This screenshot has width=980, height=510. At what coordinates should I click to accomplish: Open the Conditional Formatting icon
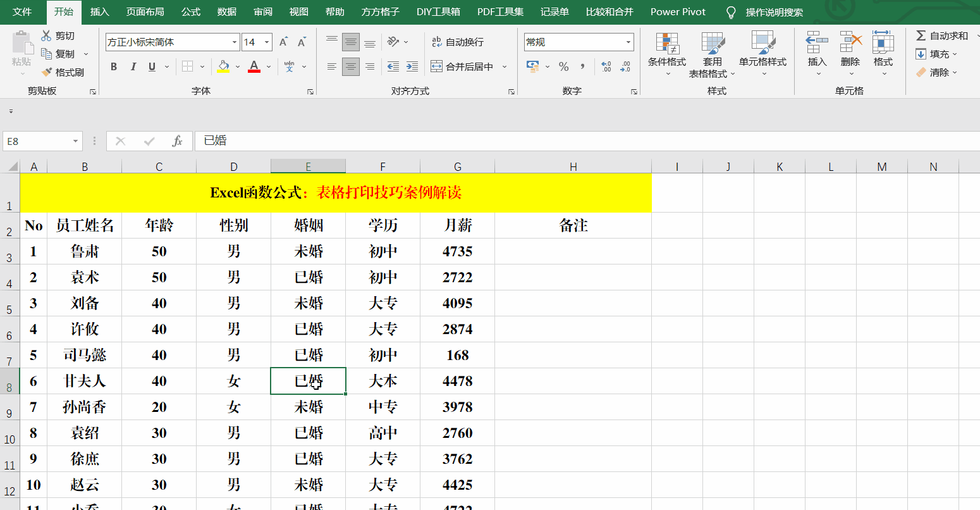tap(666, 43)
